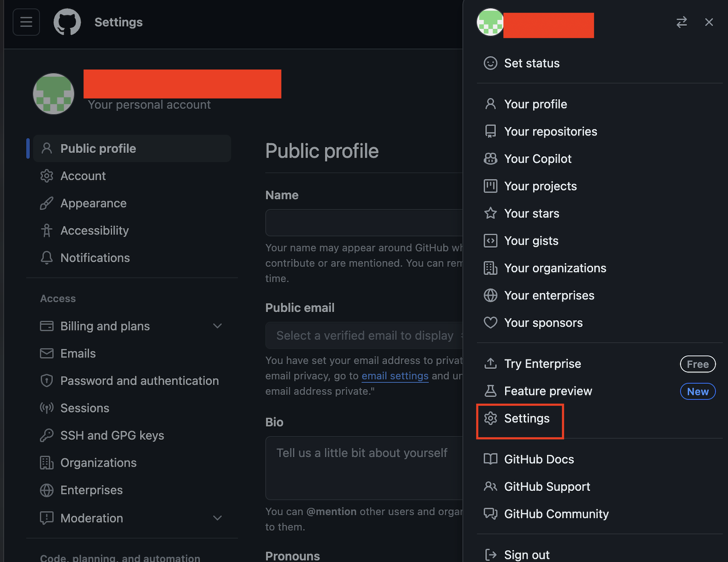
Task: Click the envelope icon beside Emails
Action: (x=47, y=353)
